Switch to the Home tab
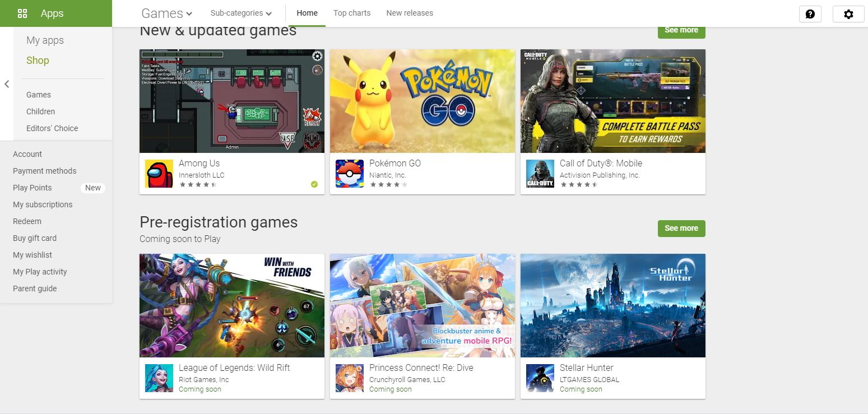 coord(307,12)
